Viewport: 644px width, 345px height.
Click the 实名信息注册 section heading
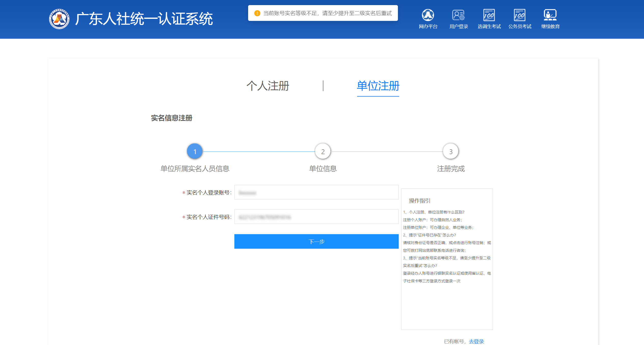pyautogui.click(x=171, y=118)
